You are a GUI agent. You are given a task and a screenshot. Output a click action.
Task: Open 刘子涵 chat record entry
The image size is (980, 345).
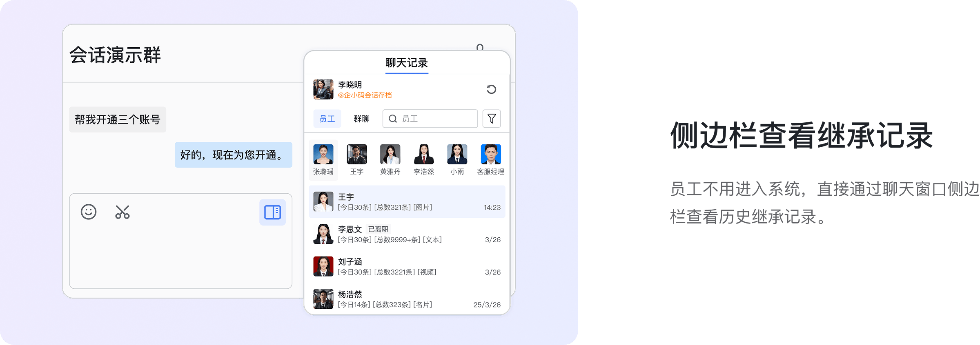click(407, 267)
